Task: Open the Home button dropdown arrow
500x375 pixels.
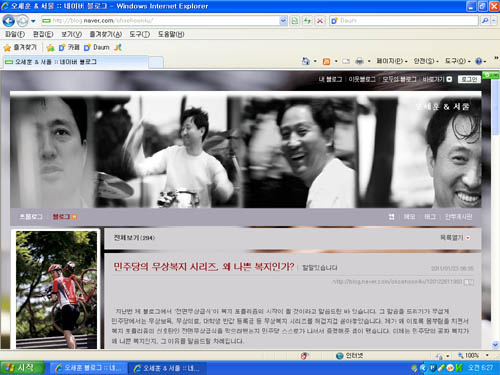Action: [315, 61]
